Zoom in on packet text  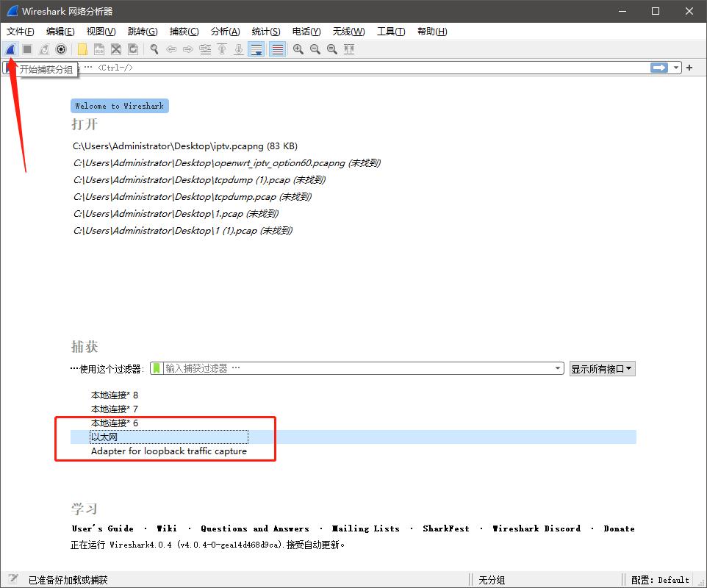[x=298, y=49]
